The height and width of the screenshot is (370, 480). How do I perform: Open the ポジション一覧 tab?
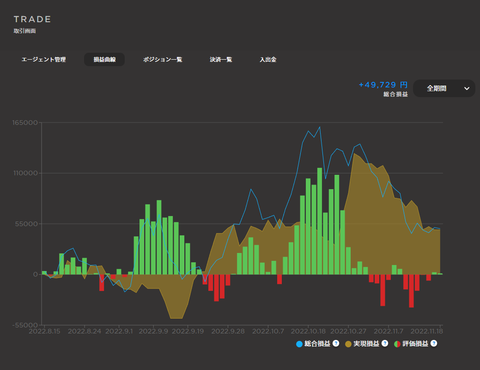[163, 60]
